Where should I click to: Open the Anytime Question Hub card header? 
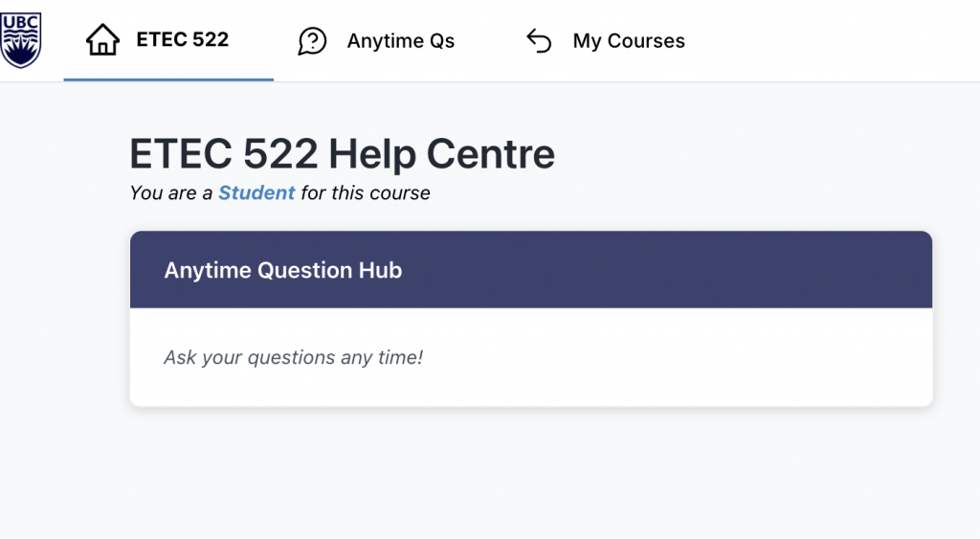(531, 270)
